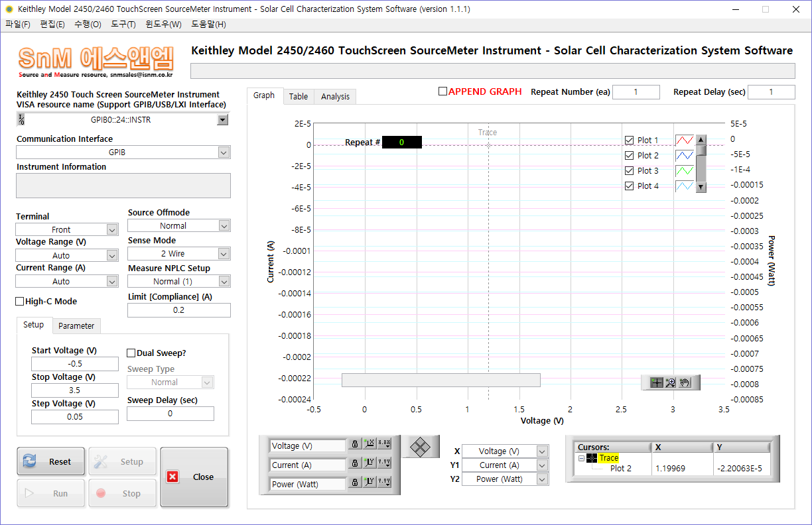Click the Repeat Number input field
Image resolution: width=812 pixels, height=525 pixels.
tap(636, 92)
